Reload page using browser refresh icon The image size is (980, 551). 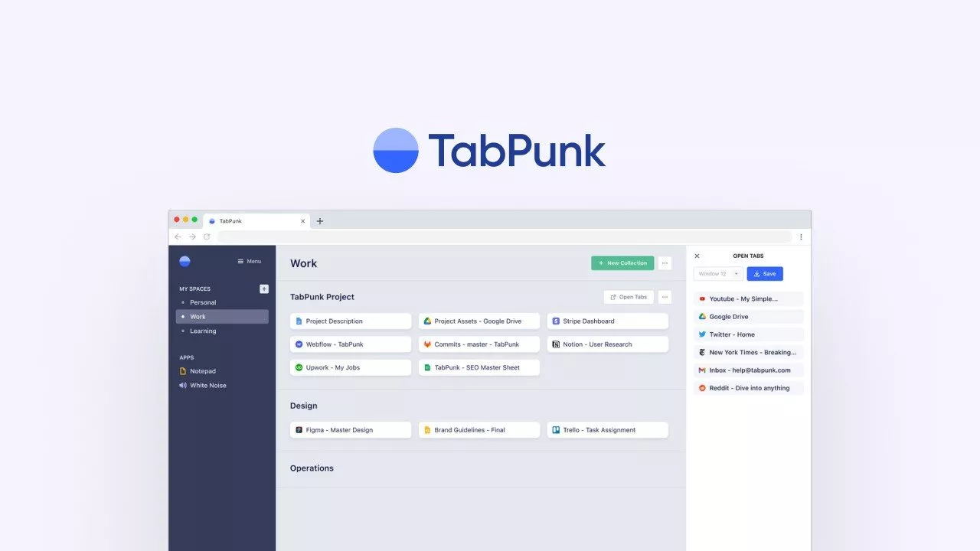pos(207,237)
